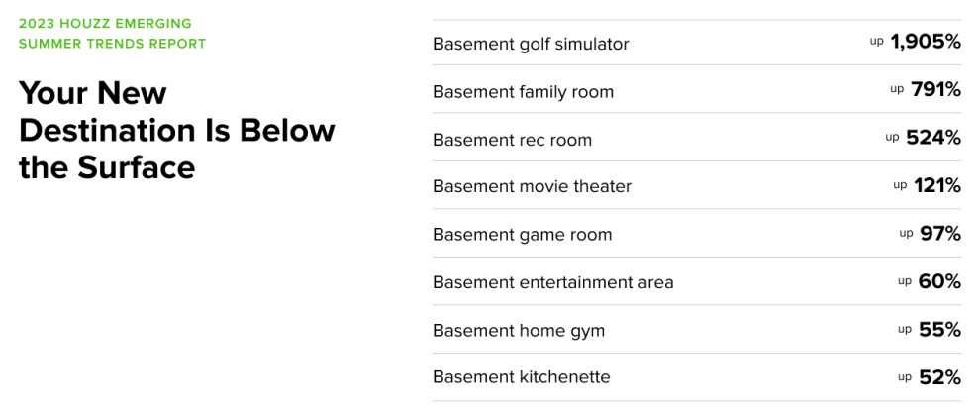
Task: Select the Basement entertainment area label
Action: pyautogui.click(x=552, y=282)
